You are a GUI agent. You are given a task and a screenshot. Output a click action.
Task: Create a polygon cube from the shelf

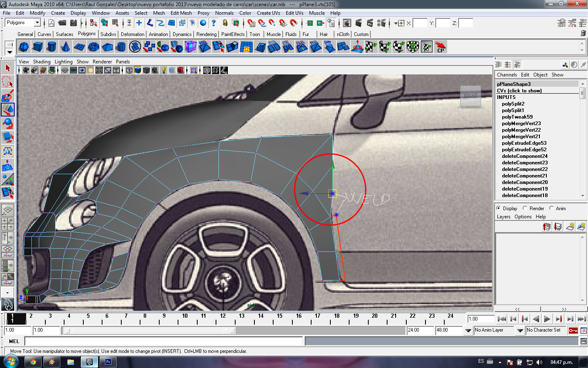(x=38, y=47)
